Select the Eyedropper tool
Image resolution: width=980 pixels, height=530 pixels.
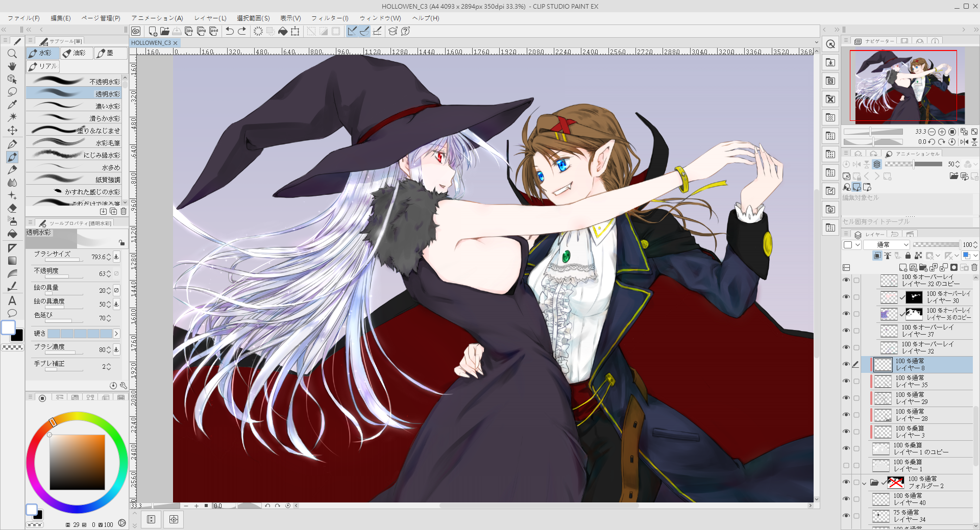12,105
